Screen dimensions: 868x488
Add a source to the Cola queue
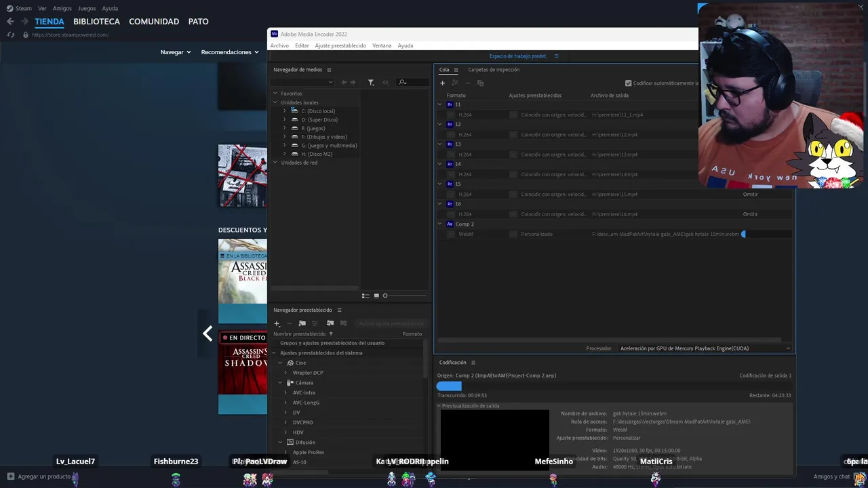(x=443, y=83)
